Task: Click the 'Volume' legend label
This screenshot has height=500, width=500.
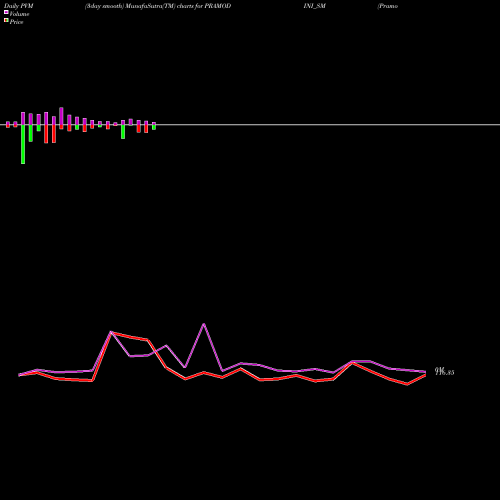Action: point(19,14)
